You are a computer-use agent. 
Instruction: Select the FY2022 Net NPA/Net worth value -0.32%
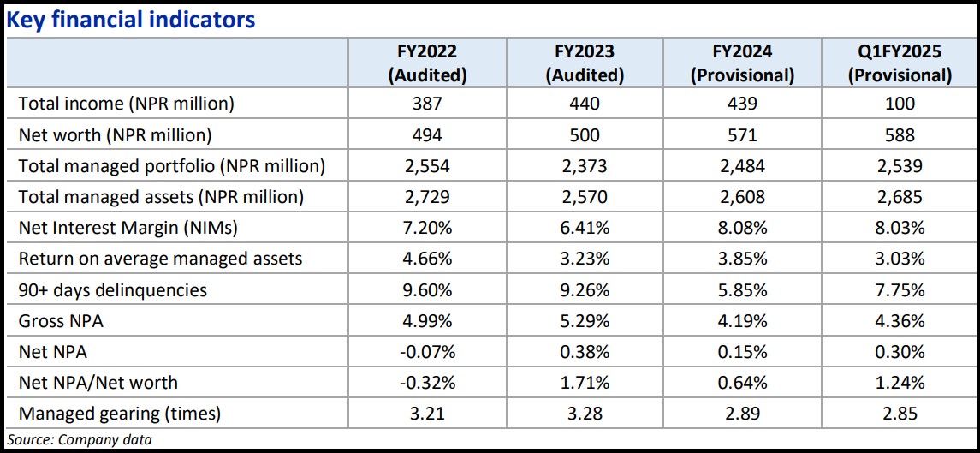tap(427, 383)
